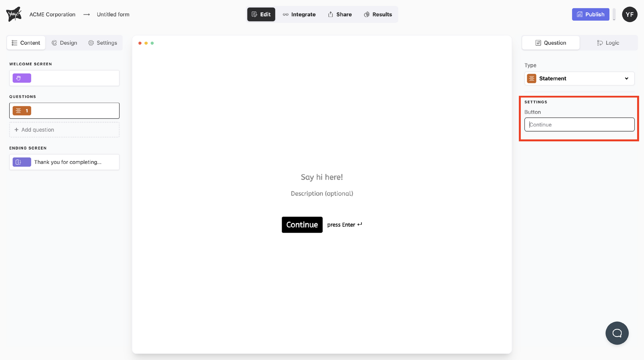Click the orange Statement type icon
The height and width of the screenshot is (360, 644).
click(x=531, y=79)
